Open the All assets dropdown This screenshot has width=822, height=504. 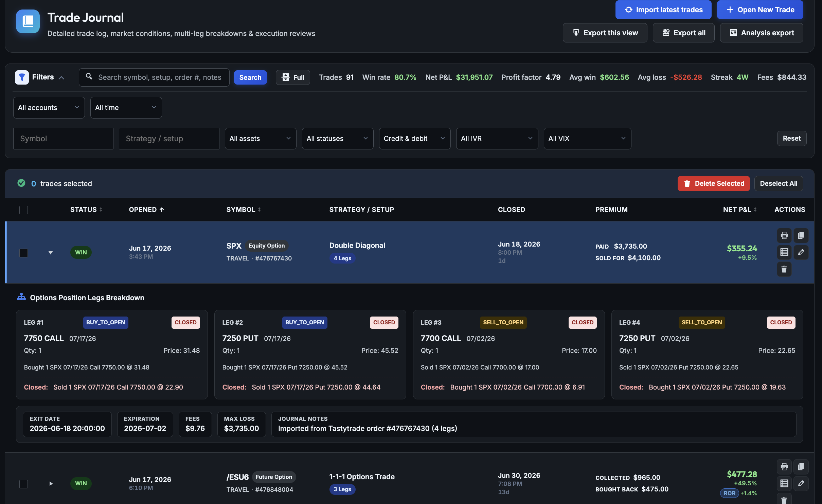(261, 139)
